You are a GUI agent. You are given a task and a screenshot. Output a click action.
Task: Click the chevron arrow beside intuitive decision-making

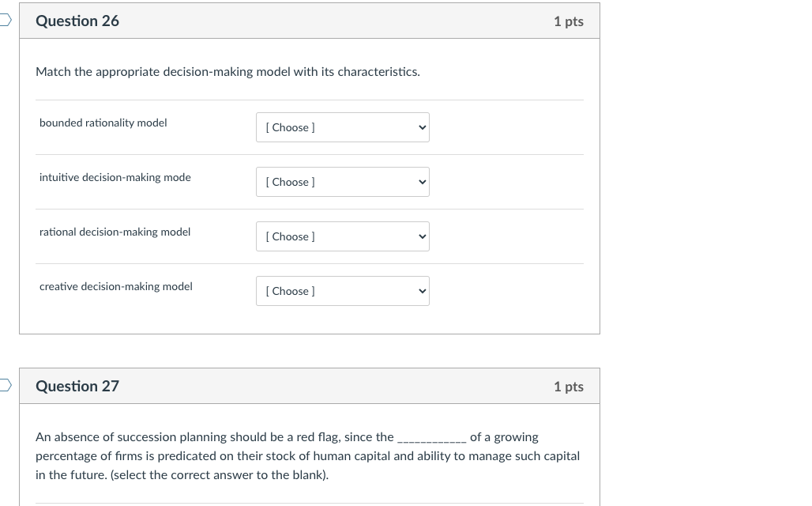423,182
